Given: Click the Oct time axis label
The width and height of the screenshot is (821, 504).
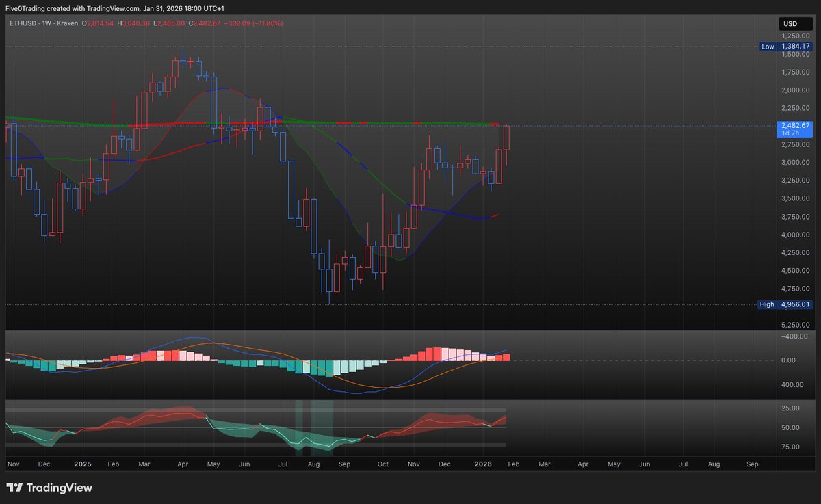Looking at the screenshot, I should (x=383, y=464).
